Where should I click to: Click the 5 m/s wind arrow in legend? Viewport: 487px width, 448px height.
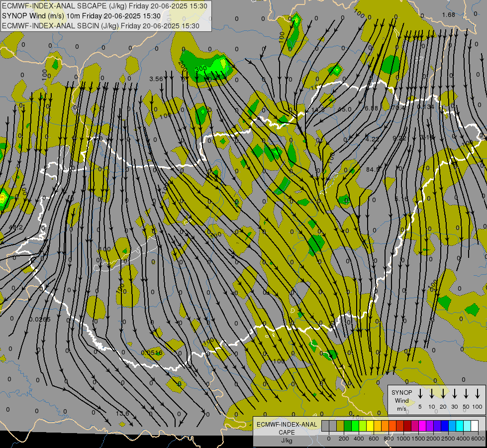click(x=420, y=394)
